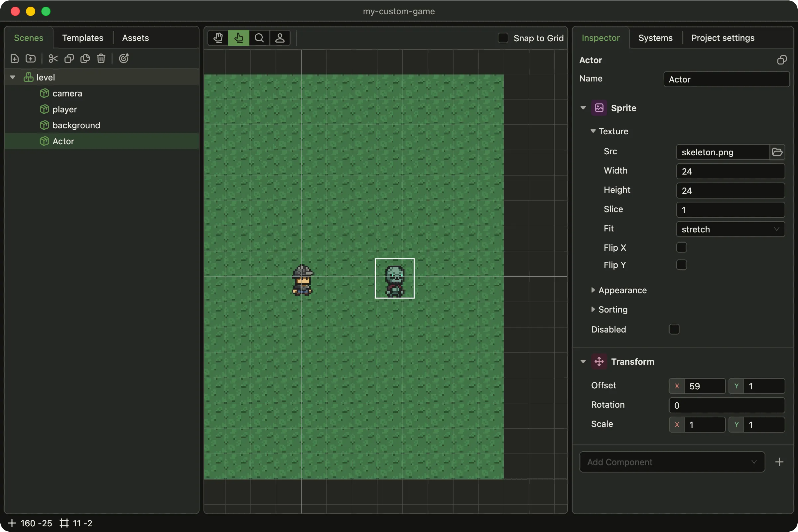
Task: Click the plus button next to Add Component
Action: click(x=779, y=462)
